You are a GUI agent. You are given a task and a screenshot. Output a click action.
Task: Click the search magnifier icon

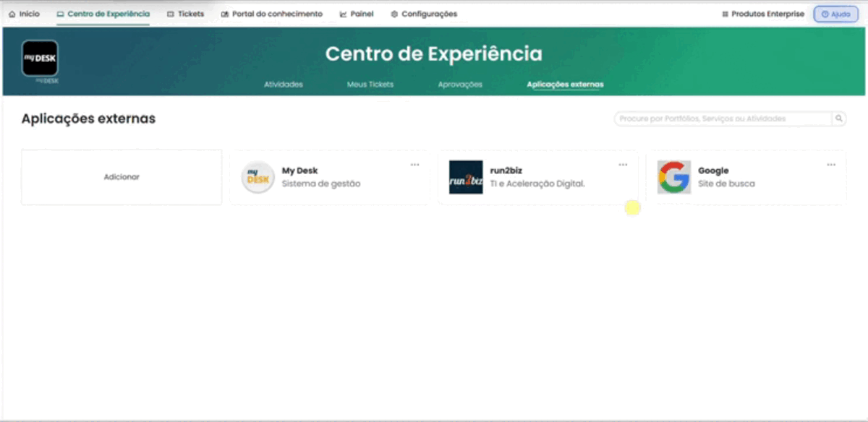pos(839,119)
